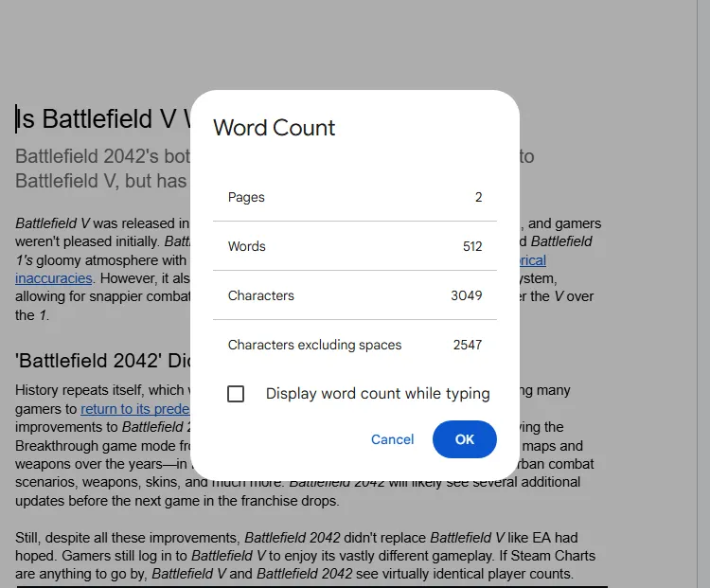Follow the 'return to its prede…' link
This screenshot has height=588, width=710.
coord(135,409)
